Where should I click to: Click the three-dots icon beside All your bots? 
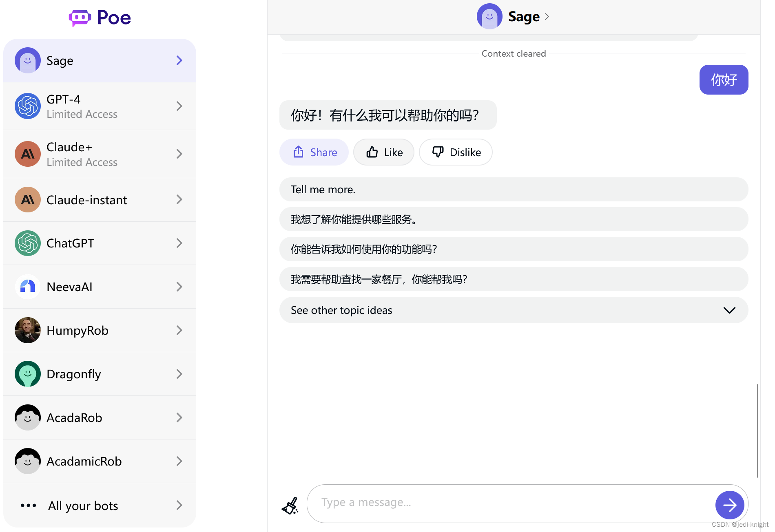pos(29,506)
